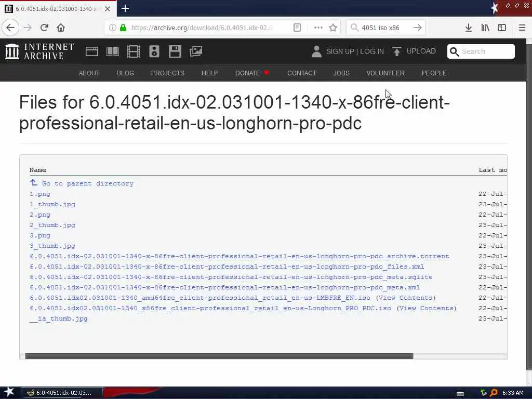Open the browser library
The width and height of the screenshot is (532, 399).
coord(485,28)
